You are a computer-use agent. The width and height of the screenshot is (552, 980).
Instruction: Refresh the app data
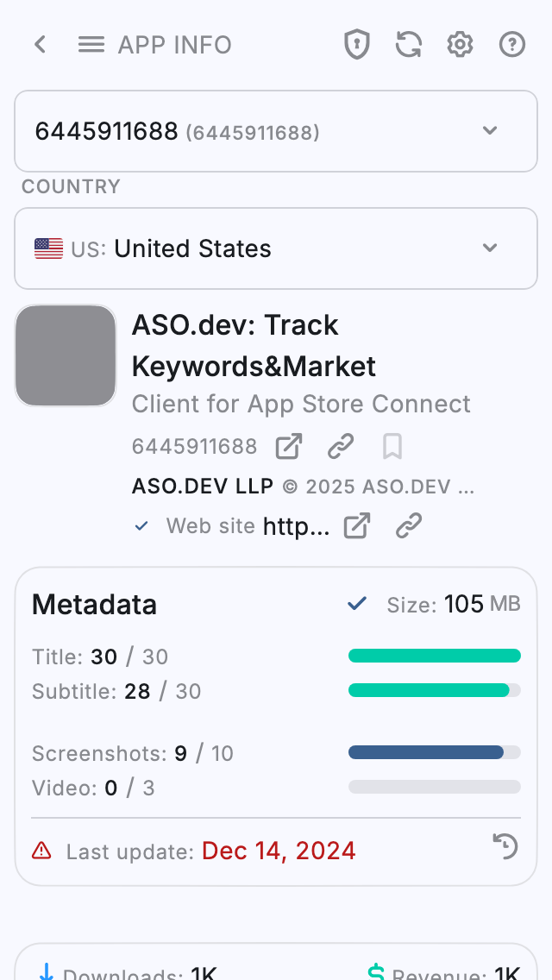(x=408, y=44)
